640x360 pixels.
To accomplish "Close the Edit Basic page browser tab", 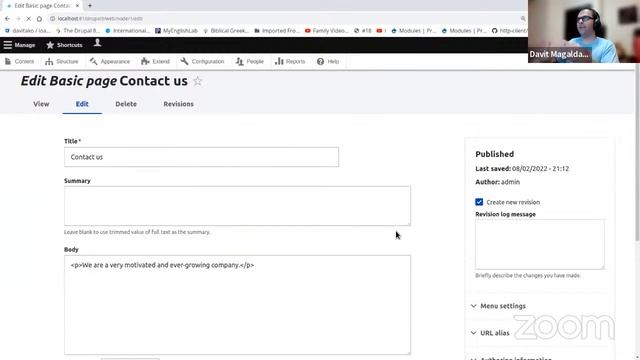I will pos(77,6).
